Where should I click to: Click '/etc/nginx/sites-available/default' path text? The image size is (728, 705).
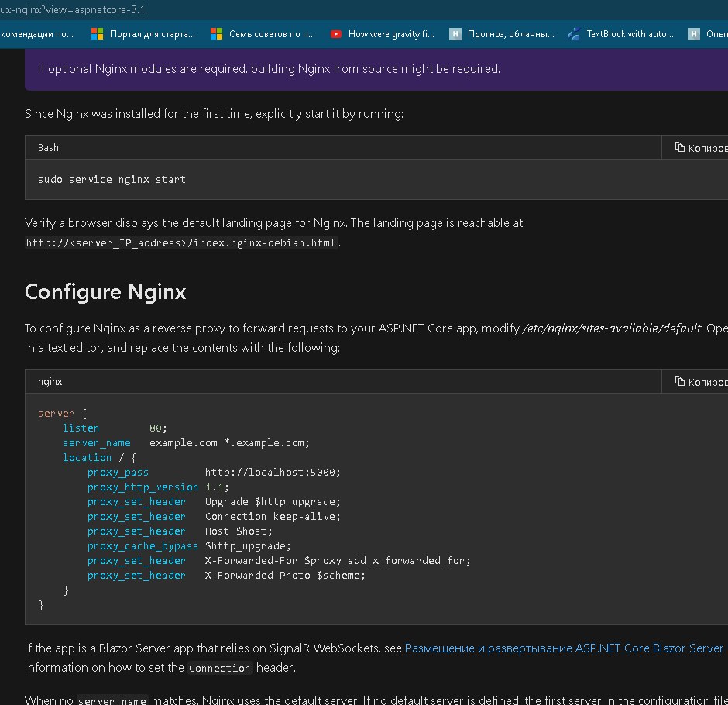(x=612, y=328)
